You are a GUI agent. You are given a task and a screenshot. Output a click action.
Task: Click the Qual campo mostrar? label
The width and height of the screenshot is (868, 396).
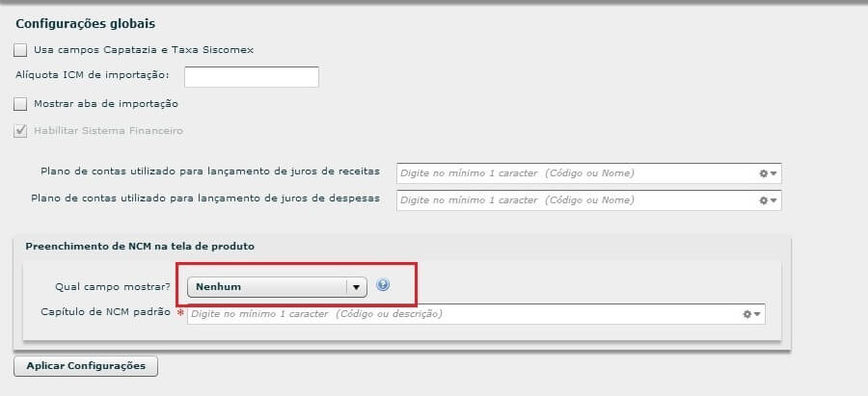[x=113, y=287]
